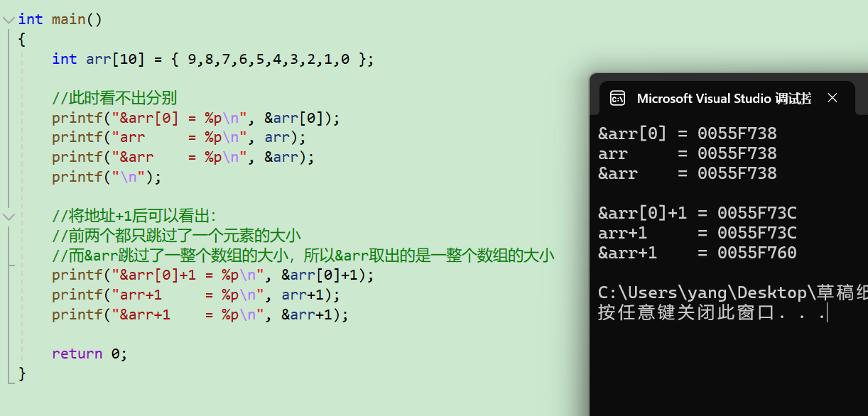Click the int main() function header
Screen dimensions: 868x416
pos(60,19)
